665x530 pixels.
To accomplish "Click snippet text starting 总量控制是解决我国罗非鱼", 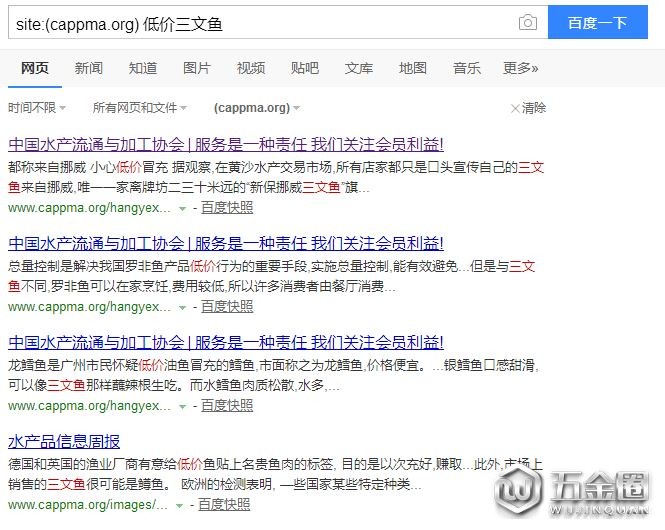I will click(x=271, y=276).
